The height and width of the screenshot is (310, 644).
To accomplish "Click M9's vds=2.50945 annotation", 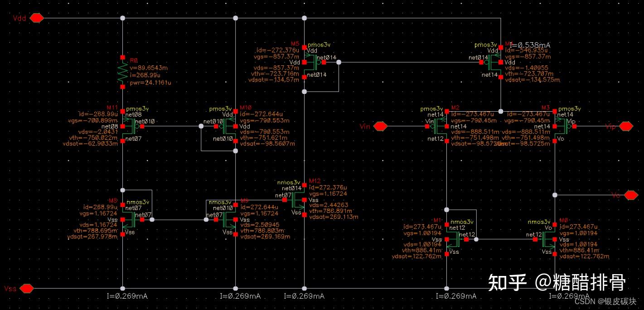I will (260, 225).
